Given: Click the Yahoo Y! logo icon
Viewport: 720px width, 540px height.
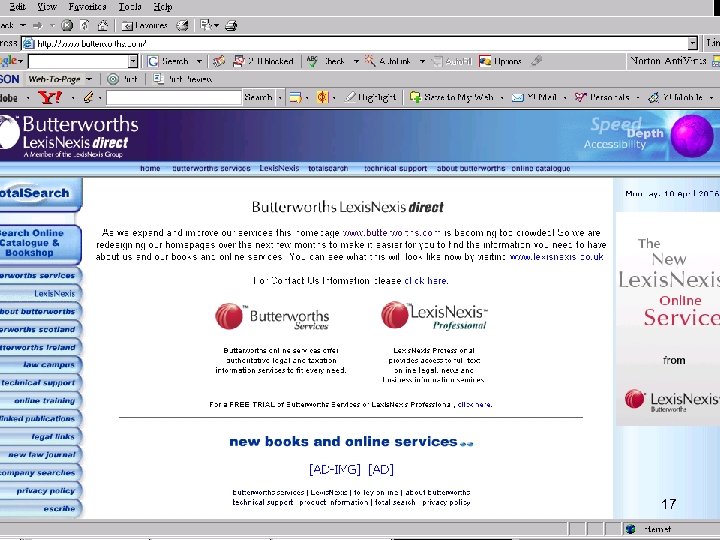Looking at the screenshot, I should click(x=50, y=97).
